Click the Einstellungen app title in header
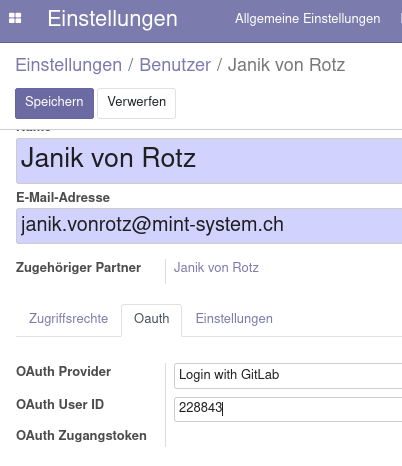This screenshot has width=402, height=466. pyautogui.click(x=112, y=19)
